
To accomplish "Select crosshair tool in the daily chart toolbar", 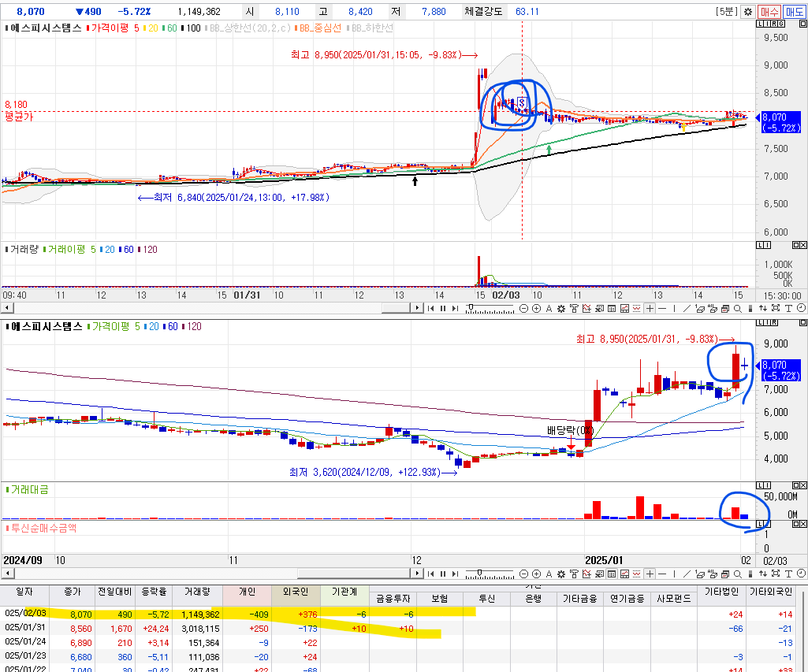I will pyautogui.click(x=650, y=574).
